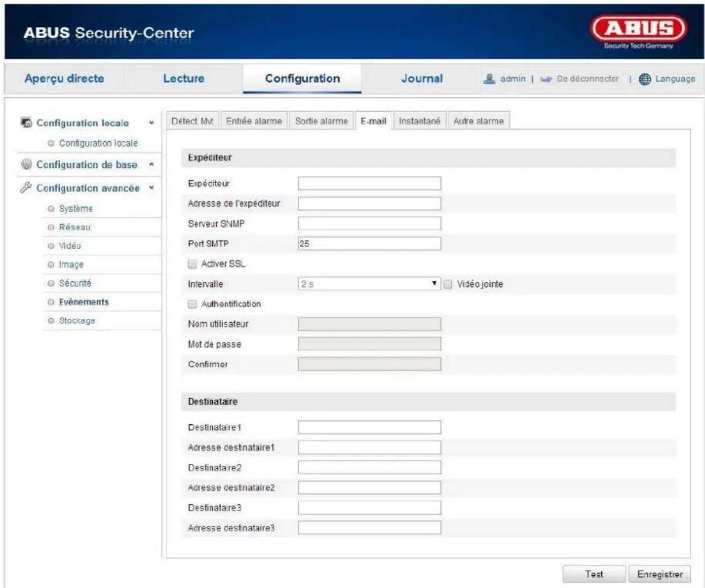Viewport: 705px width, 588px height.
Task: Click the Configuration avancée wrench icon
Action: point(26,188)
